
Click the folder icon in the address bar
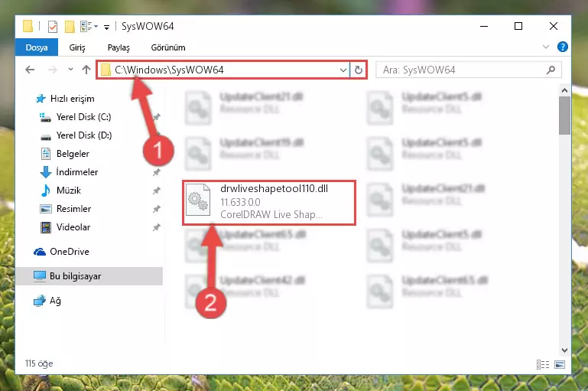point(106,70)
